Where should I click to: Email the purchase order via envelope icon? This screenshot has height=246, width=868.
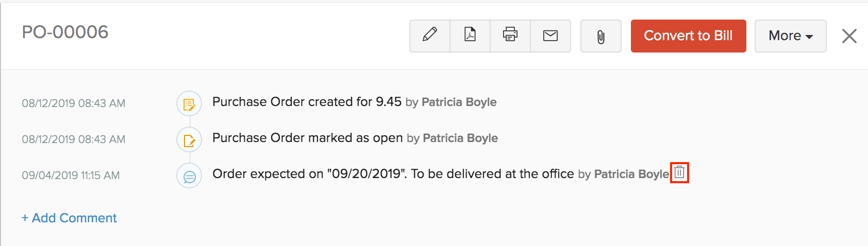point(550,36)
